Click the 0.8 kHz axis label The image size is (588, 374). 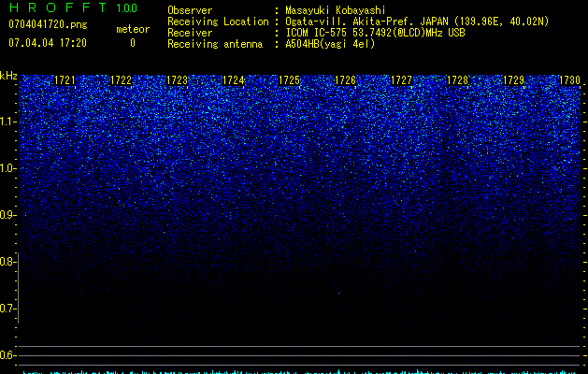click(7, 262)
